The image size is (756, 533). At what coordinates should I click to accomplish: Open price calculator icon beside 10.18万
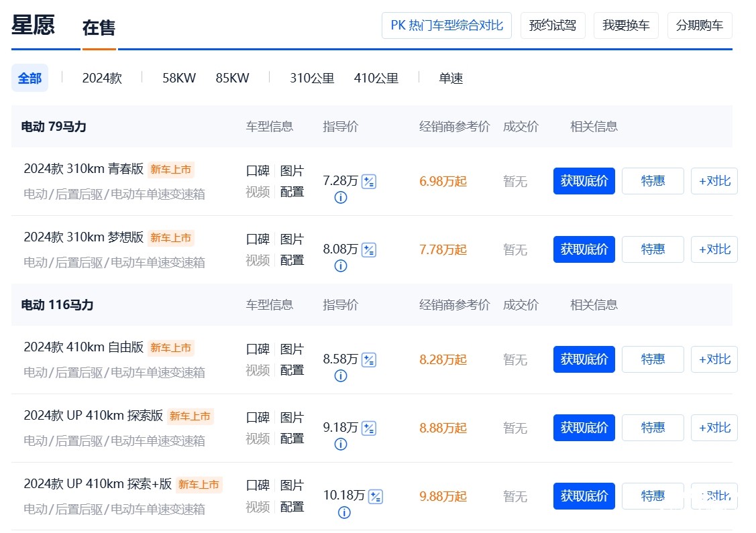[x=375, y=497]
